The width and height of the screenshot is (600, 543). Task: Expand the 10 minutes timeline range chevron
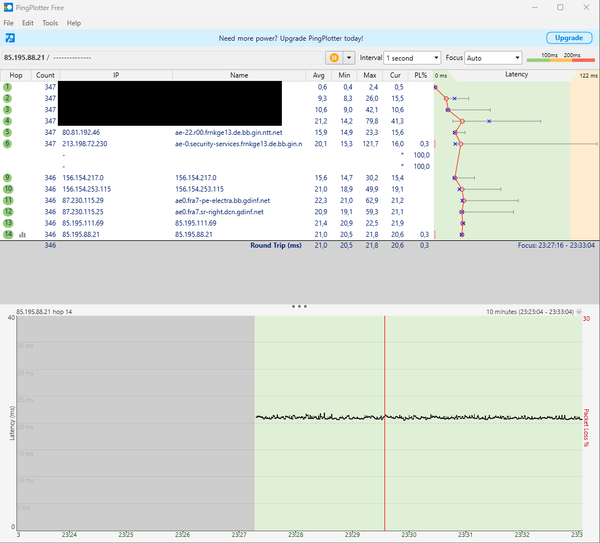pyautogui.click(x=579, y=312)
